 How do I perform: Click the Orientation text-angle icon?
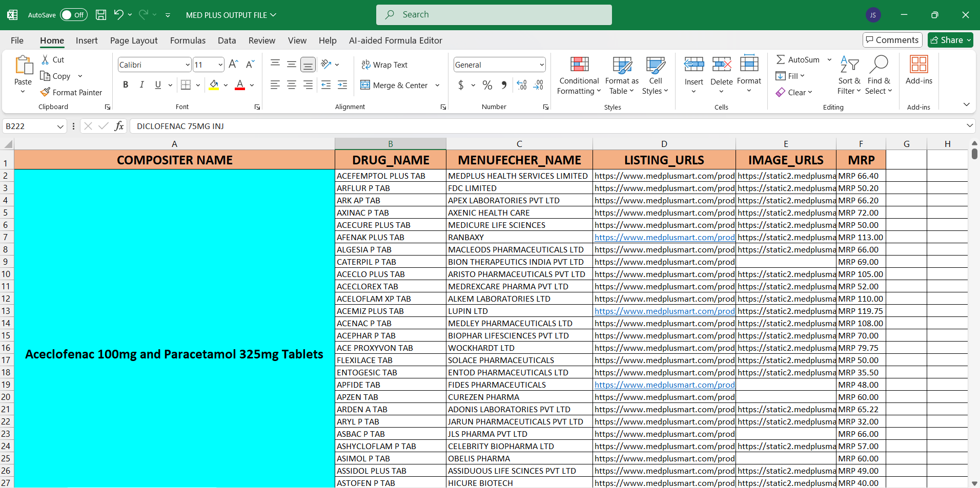point(326,65)
